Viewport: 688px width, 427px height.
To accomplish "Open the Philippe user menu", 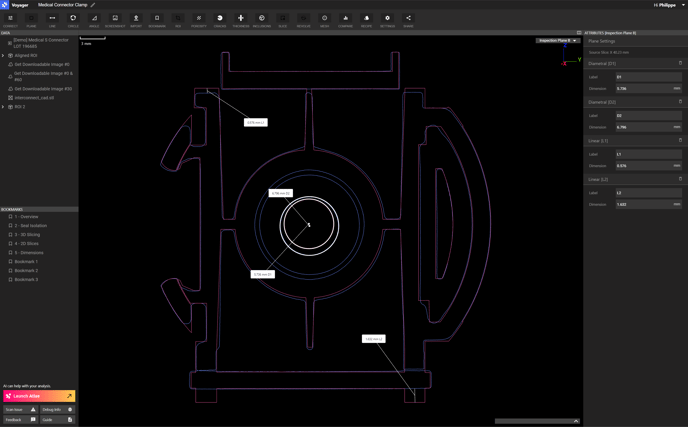I will [x=669, y=5].
